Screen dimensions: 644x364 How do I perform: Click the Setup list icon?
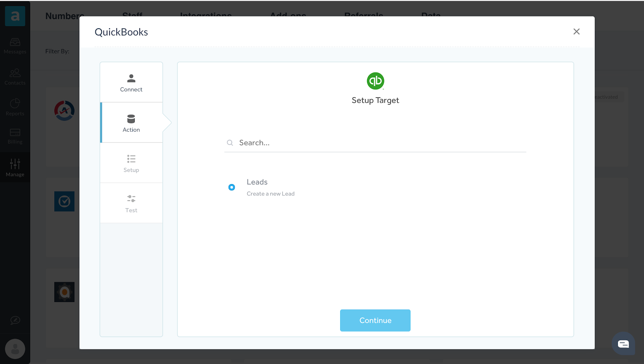[x=131, y=159]
